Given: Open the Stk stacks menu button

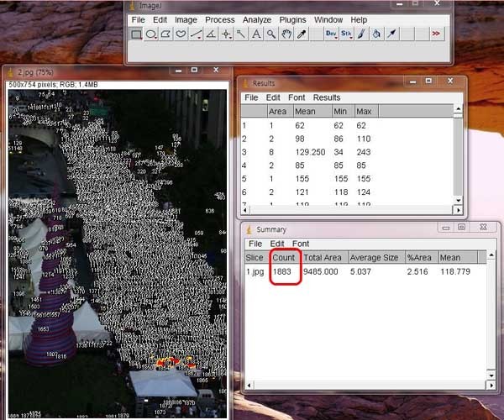Looking at the screenshot, I should [x=345, y=34].
